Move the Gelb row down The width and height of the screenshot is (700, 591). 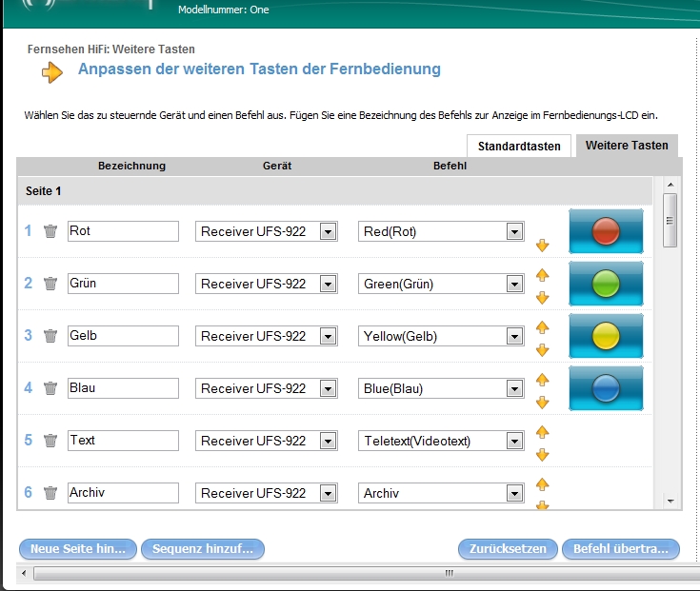tap(543, 350)
